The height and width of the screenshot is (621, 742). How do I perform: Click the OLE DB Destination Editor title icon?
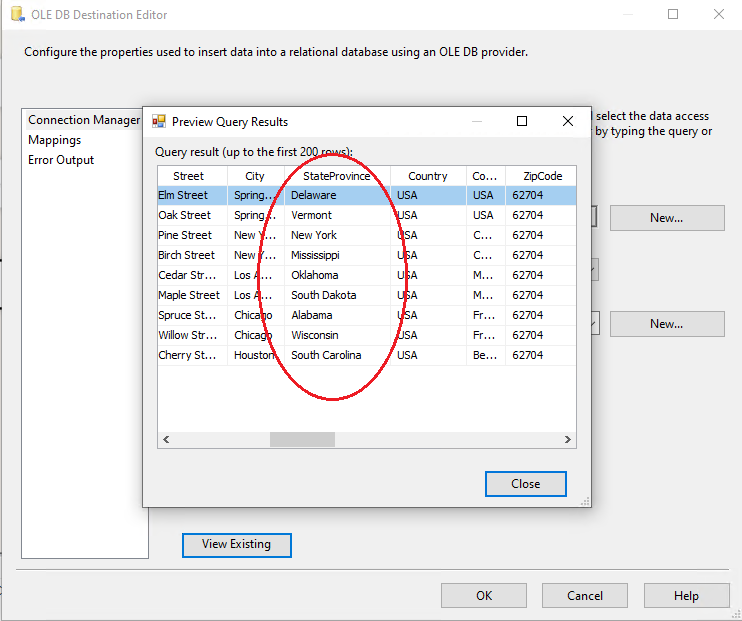(15, 15)
